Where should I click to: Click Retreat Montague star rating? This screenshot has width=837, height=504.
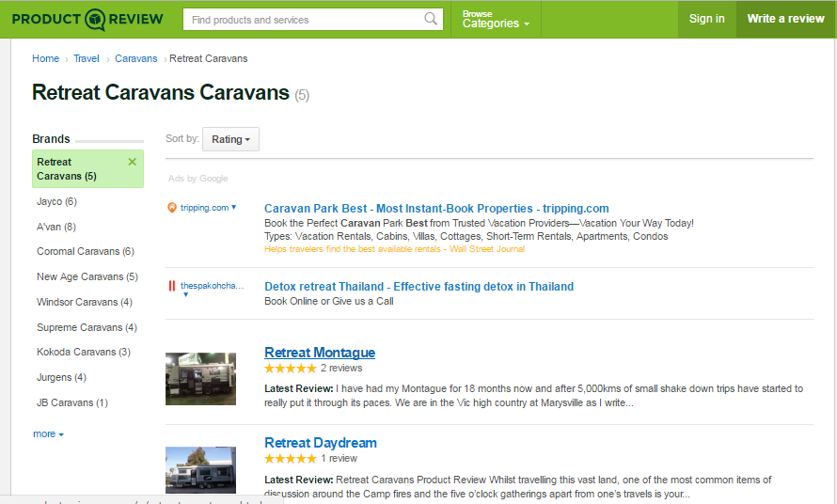coord(291,369)
